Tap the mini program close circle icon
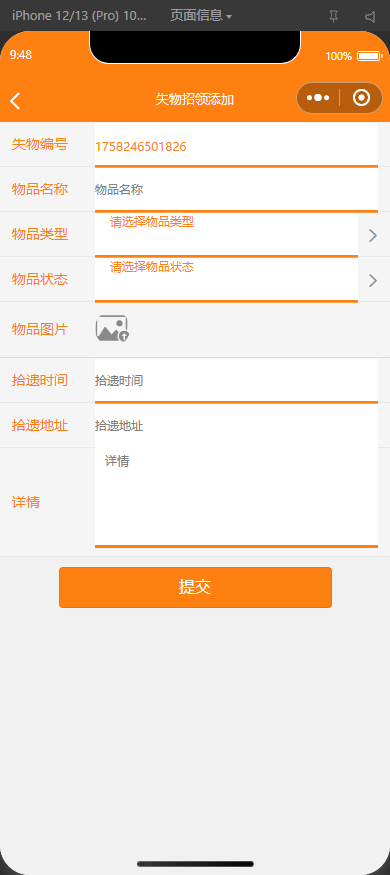The image size is (390, 875). (x=362, y=98)
